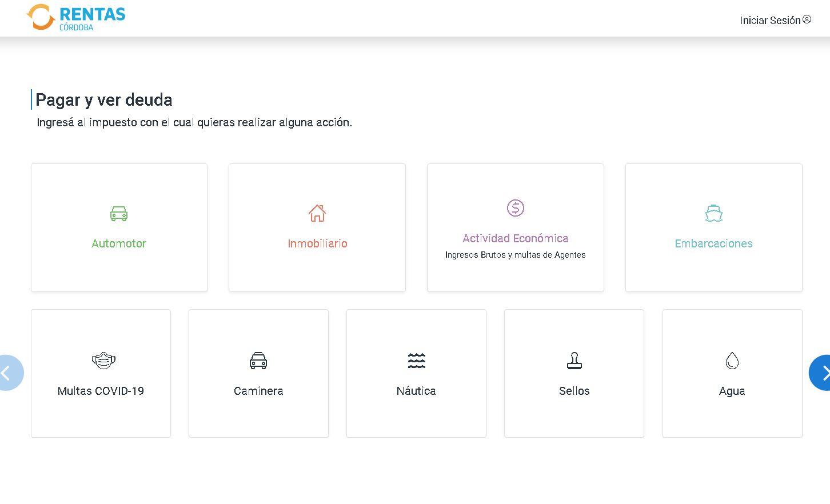Select the Caminera label
The image size is (830, 504).
pyautogui.click(x=258, y=391)
